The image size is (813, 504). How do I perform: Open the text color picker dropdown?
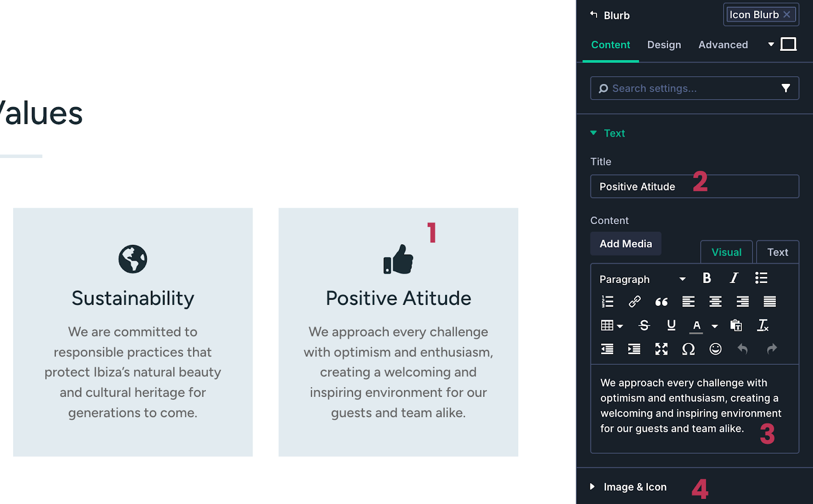714,325
